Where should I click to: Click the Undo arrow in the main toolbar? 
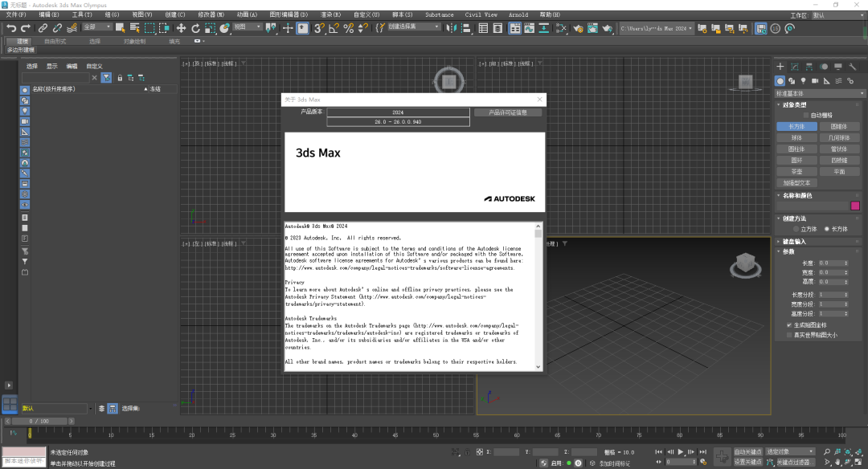[x=11, y=27]
